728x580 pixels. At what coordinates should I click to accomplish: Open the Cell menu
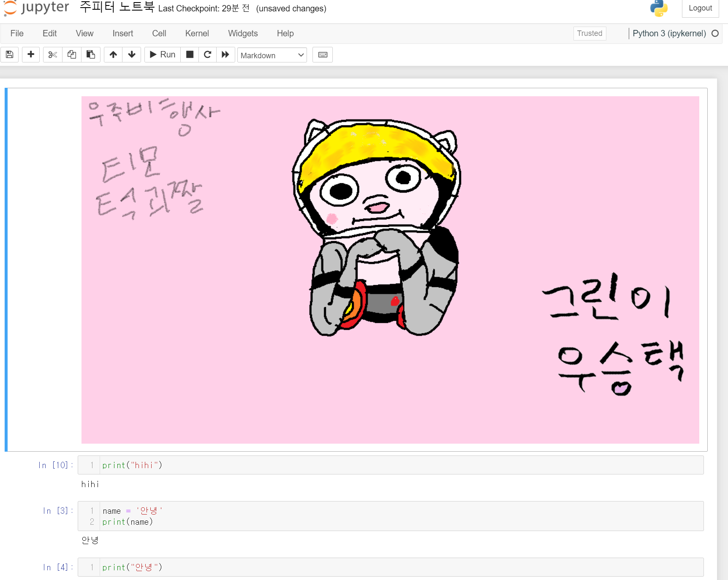pos(159,33)
